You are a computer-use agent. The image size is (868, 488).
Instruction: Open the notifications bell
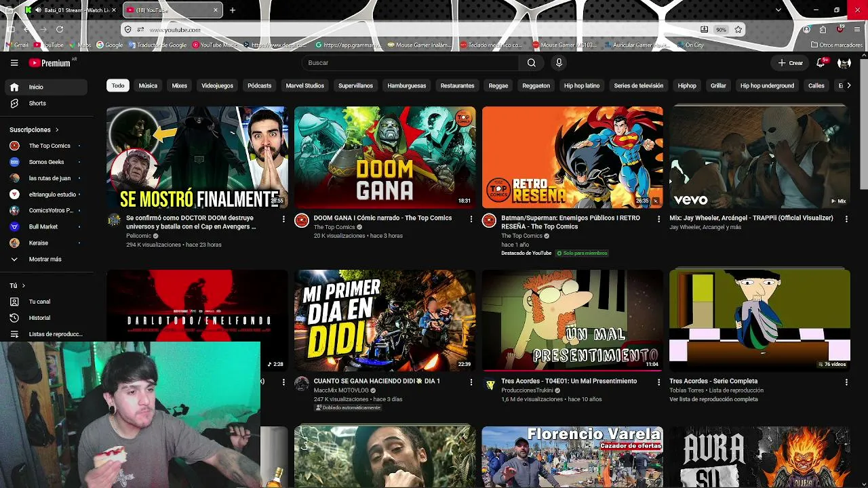pyautogui.click(x=821, y=62)
